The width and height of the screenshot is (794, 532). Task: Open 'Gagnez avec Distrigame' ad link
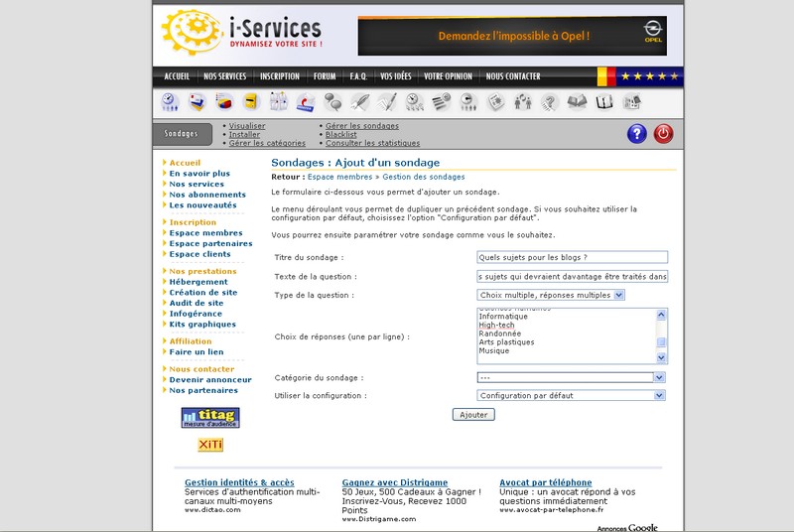[394, 482]
